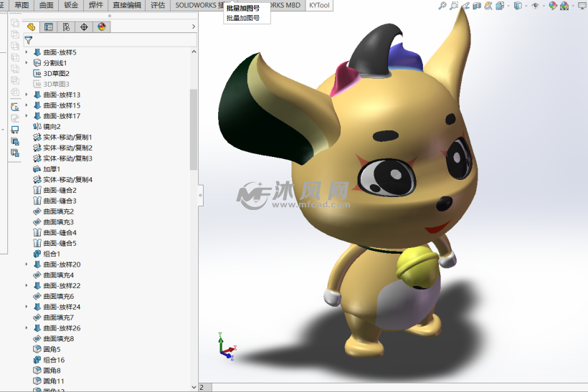The width and height of the screenshot is (588, 392).
Task: Open the Dynamic Annotation Views icon
Action: 488,5
